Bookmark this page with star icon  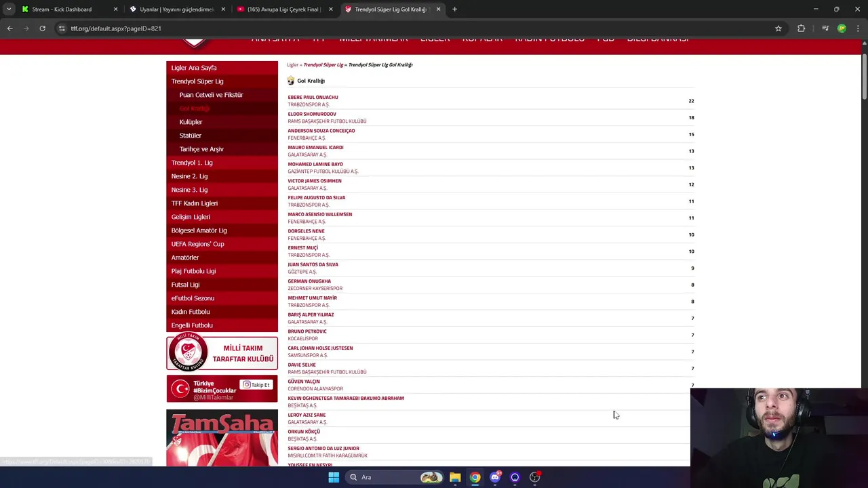click(x=778, y=28)
